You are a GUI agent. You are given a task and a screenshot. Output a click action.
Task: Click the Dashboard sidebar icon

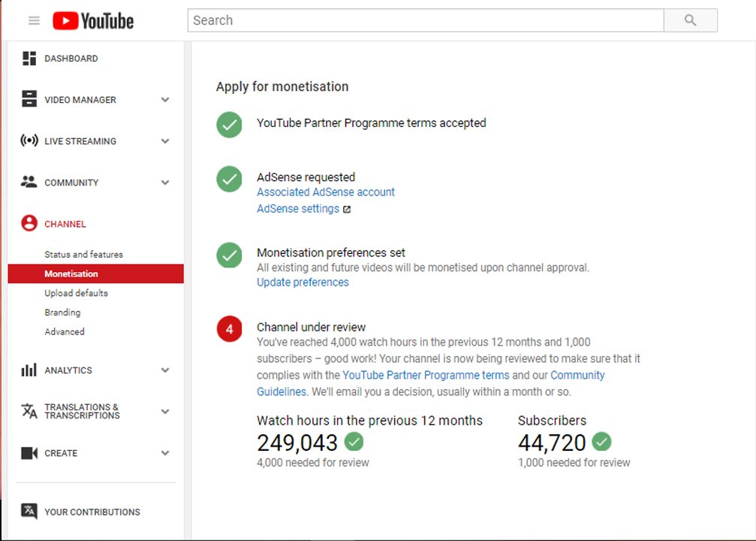[x=29, y=59]
